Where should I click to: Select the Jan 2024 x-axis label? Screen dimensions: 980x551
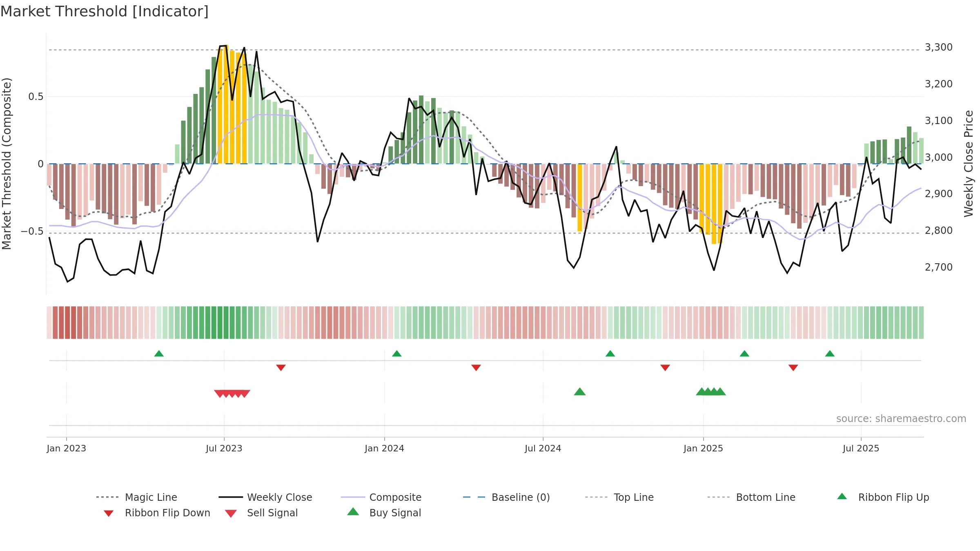click(x=385, y=449)
